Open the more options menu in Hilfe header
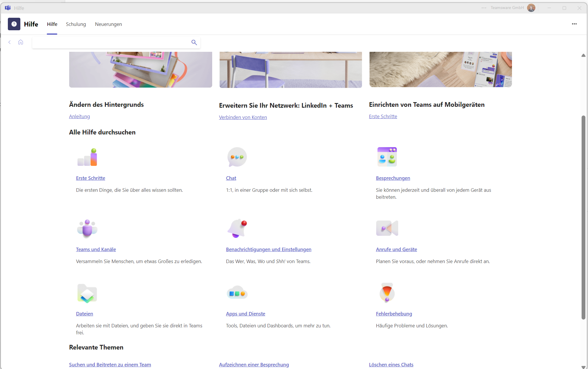The image size is (588, 369). [x=574, y=24]
